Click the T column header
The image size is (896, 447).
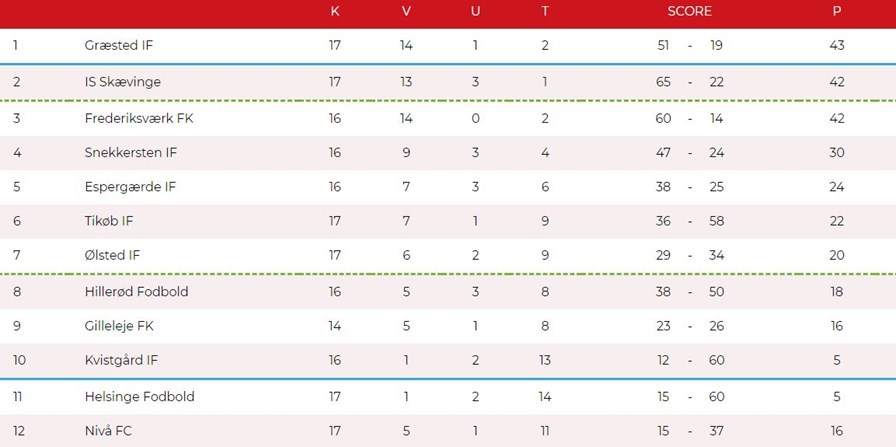tap(545, 12)
